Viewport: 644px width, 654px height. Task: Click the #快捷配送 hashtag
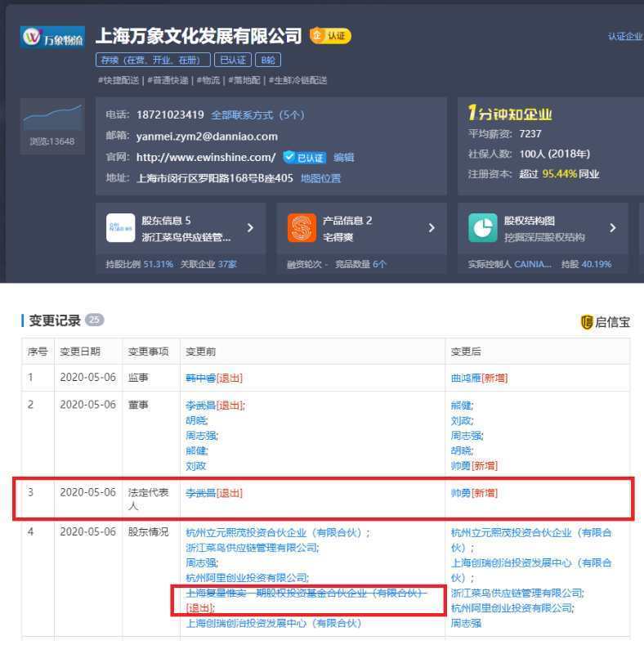[x=119, y=80]
